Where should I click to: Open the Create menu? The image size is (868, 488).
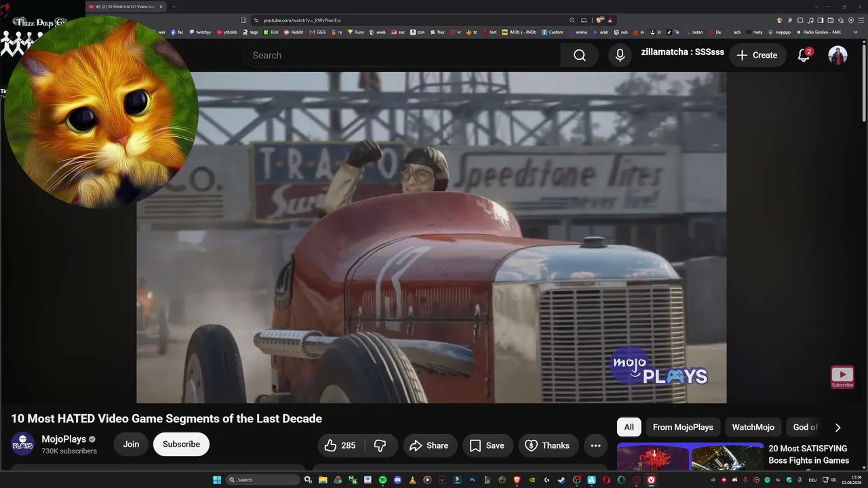(x=757, y=56)
